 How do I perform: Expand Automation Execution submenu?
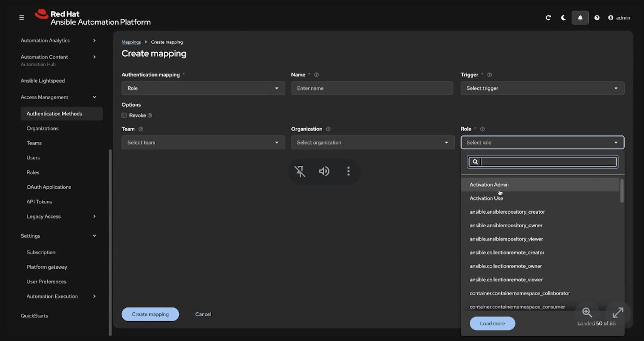click(61, 297)
